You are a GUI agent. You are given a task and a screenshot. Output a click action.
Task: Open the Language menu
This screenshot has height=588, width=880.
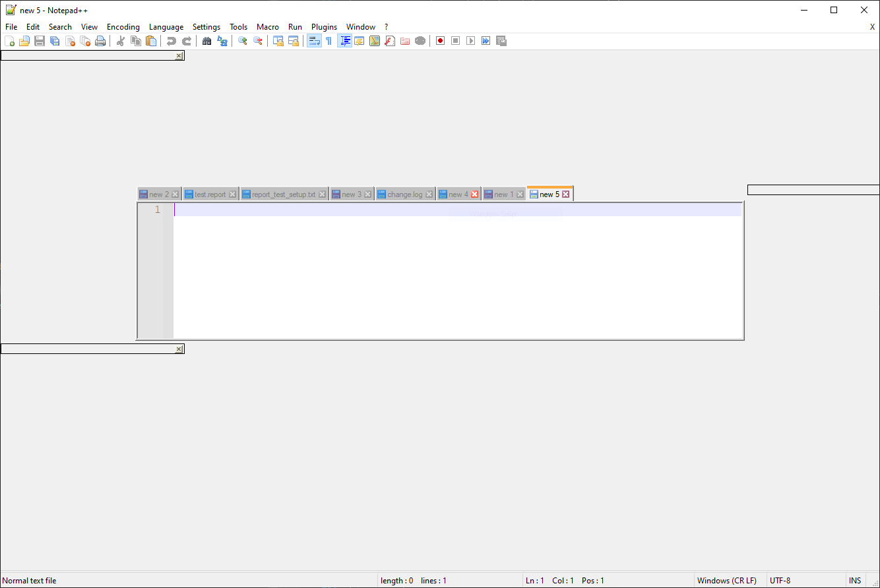[x=166, y=26]
